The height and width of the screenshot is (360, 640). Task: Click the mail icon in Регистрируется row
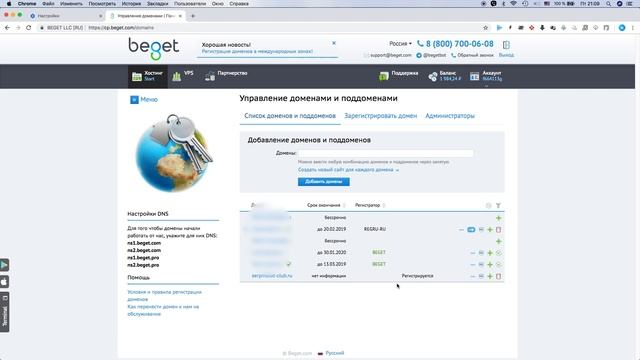pos(481,276)
